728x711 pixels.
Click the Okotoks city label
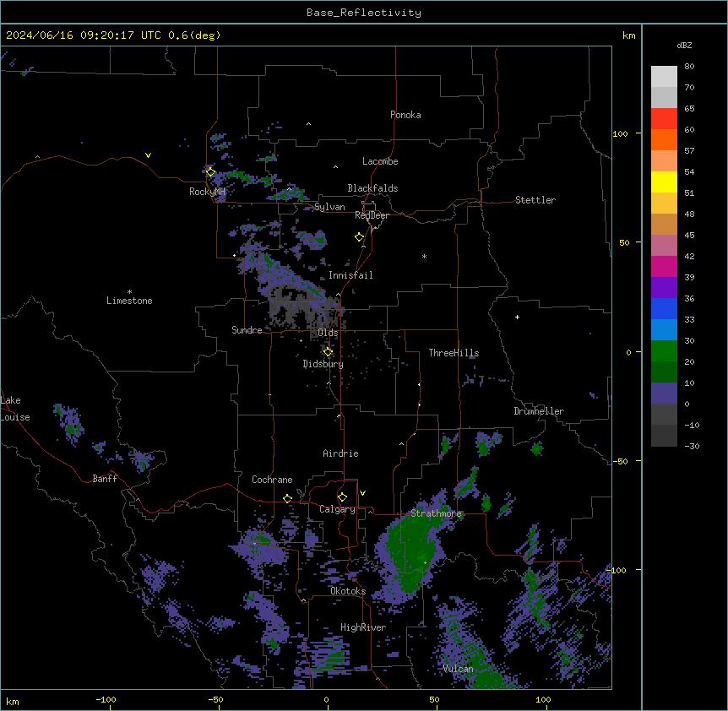[348, 591]
